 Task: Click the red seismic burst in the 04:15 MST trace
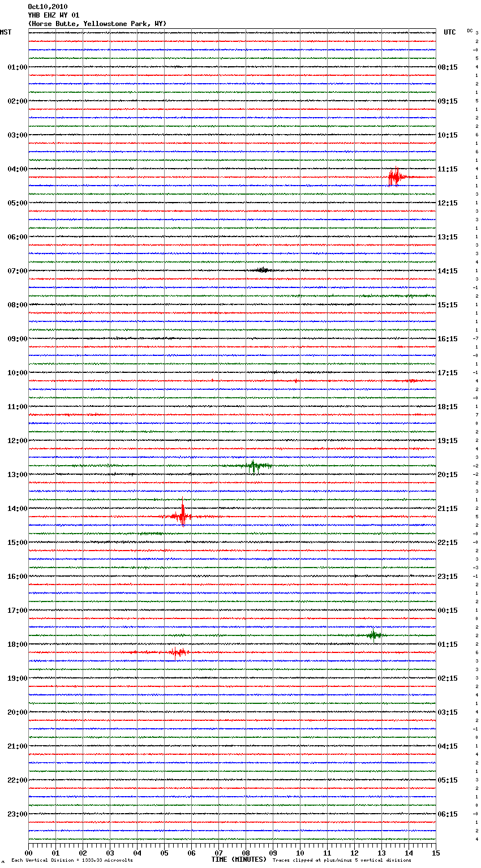396,177
